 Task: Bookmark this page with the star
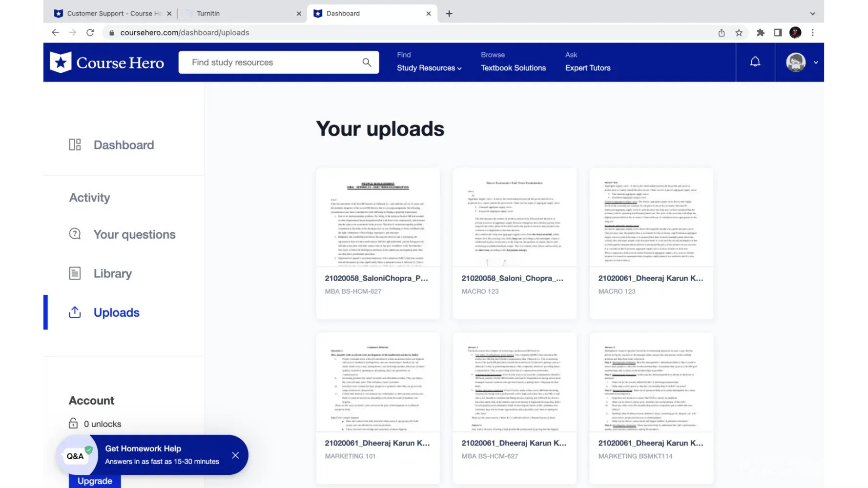click(739, 33)
